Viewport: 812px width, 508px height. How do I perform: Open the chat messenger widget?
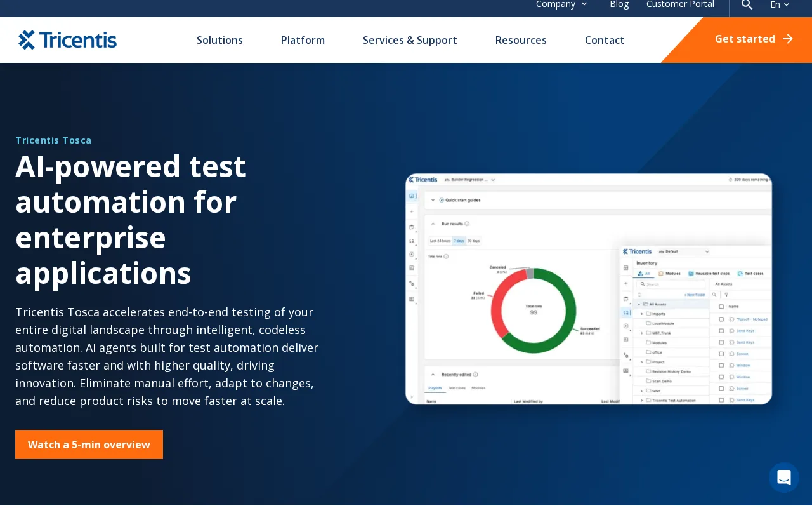(x=784, y=478)
